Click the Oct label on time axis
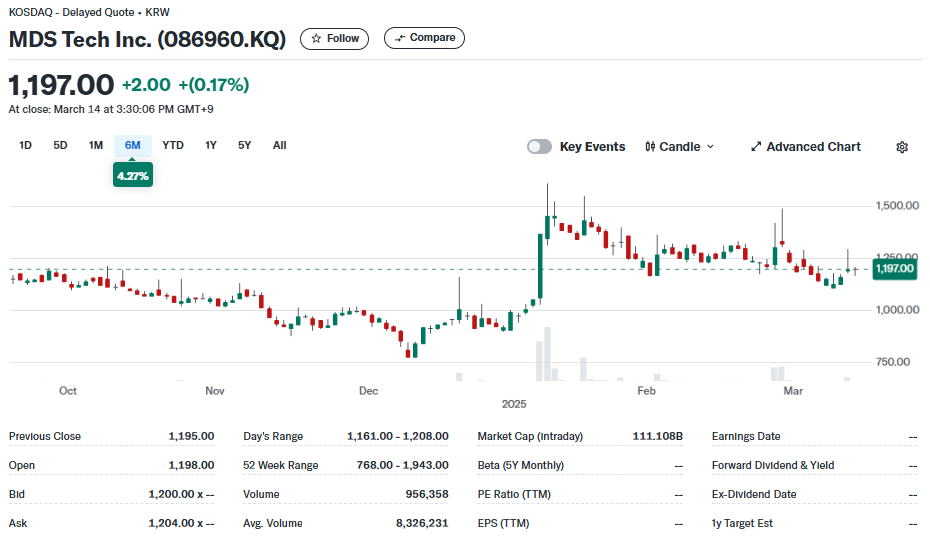 pyautogui.click(x=68, y=391)
